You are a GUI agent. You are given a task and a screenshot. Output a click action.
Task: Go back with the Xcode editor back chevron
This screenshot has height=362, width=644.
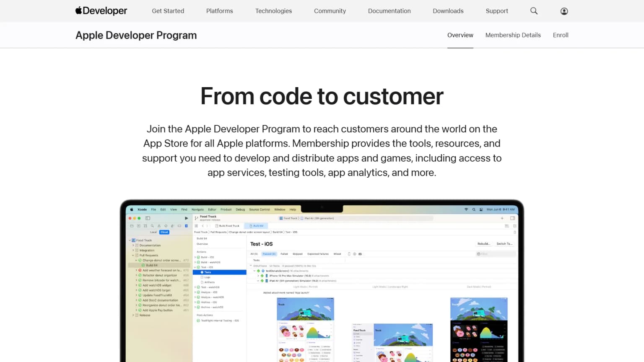click(203, 226)
